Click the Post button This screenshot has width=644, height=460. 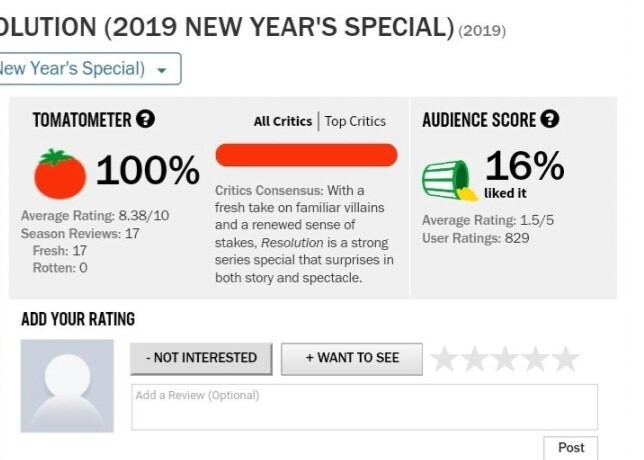[x=571, y=448]
